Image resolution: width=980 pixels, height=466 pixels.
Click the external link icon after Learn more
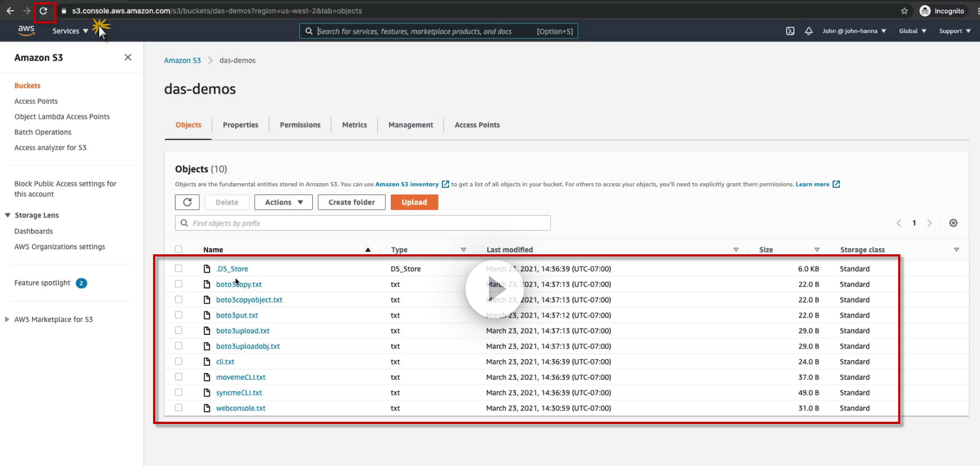click(x=836, y=184)
